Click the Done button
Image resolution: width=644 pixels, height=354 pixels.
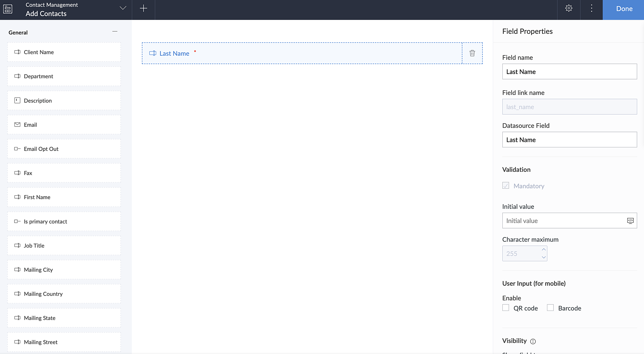click(x=624, y=9)
